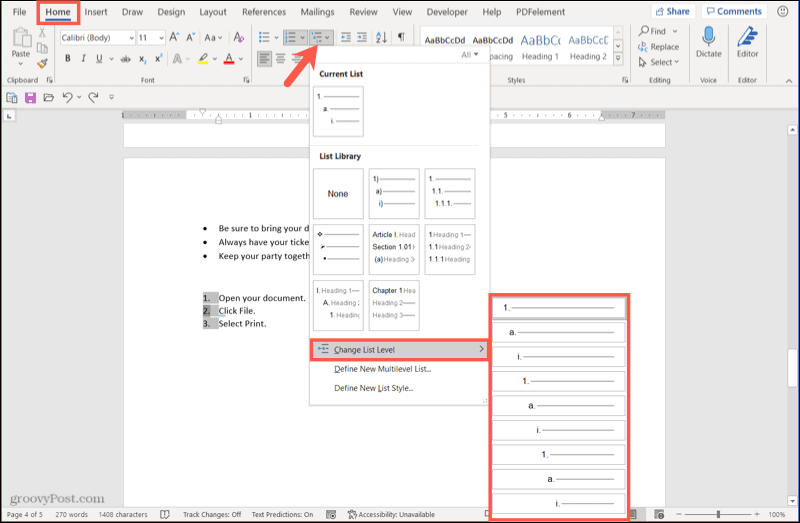Switch to the References tab
Screen dimensions: 800x523
[x=264, y=12]
